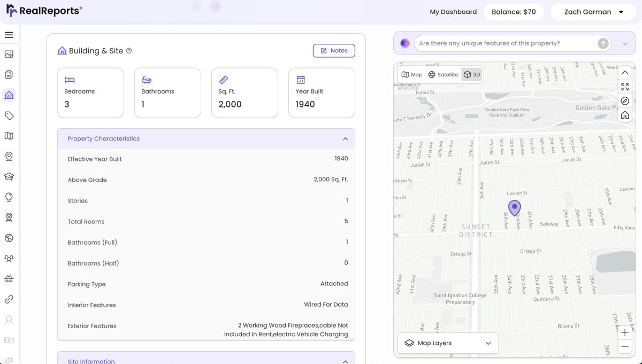642x364 pixels.
Task: Click the Bedrooms card
Action: coord(90,93)
